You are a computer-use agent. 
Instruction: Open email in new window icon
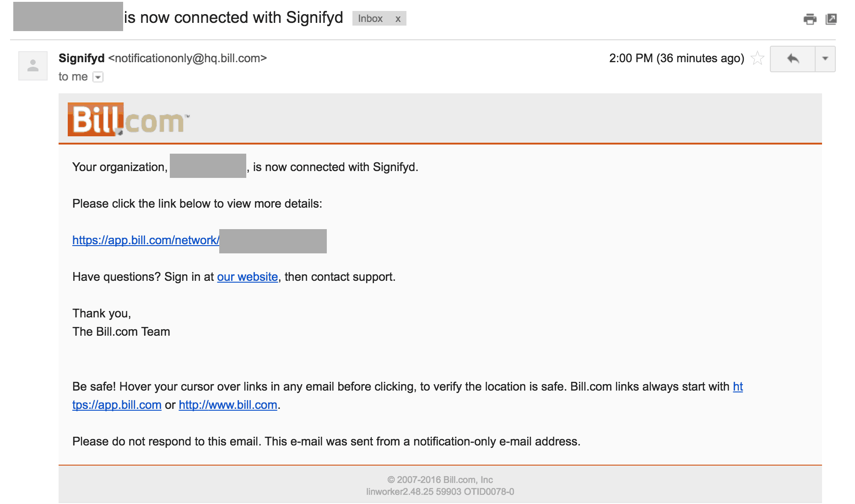(x=831, y=19)
